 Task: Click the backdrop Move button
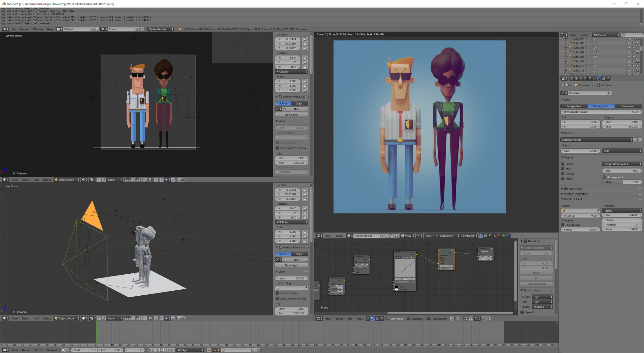point(536,273)
